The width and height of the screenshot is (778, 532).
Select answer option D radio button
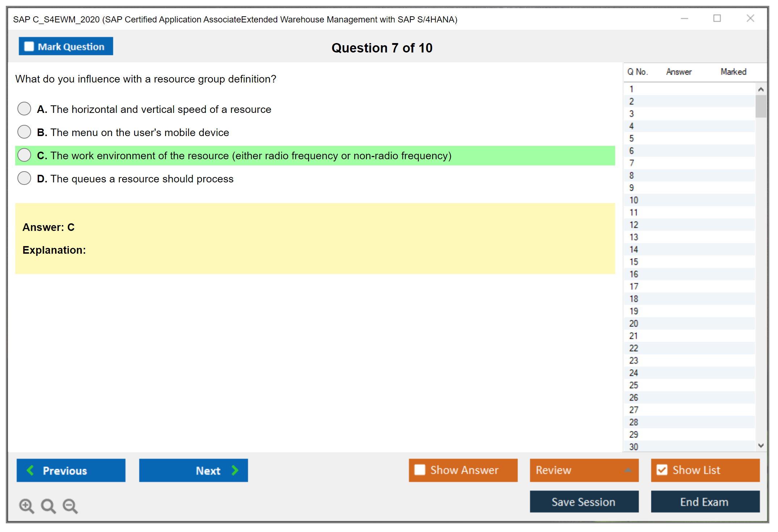[24, 178]
